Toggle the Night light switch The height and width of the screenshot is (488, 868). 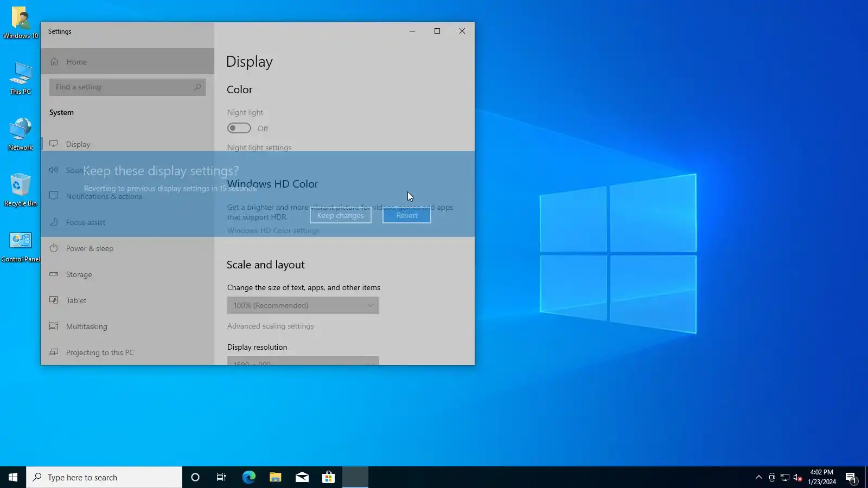pos(239,128)
